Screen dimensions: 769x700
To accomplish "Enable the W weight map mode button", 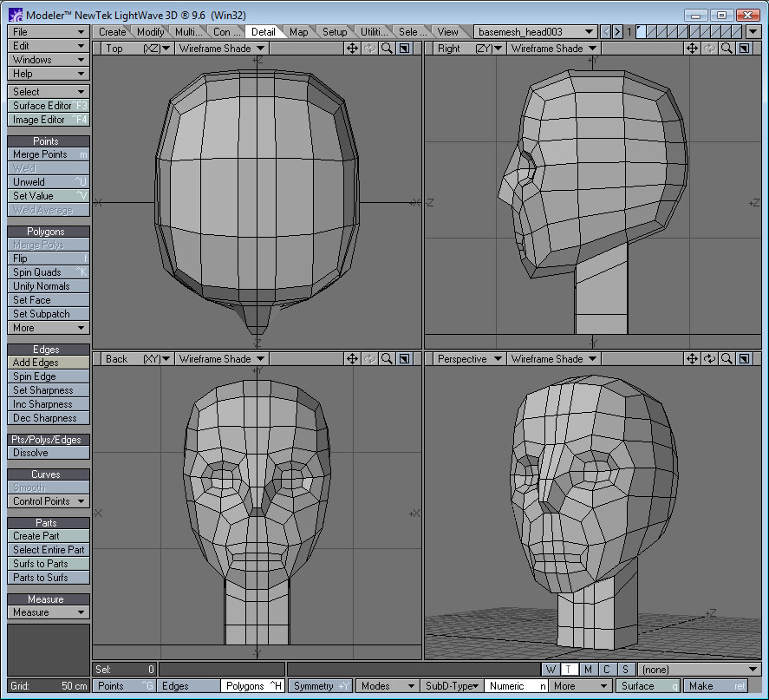I will pos(551,669).
